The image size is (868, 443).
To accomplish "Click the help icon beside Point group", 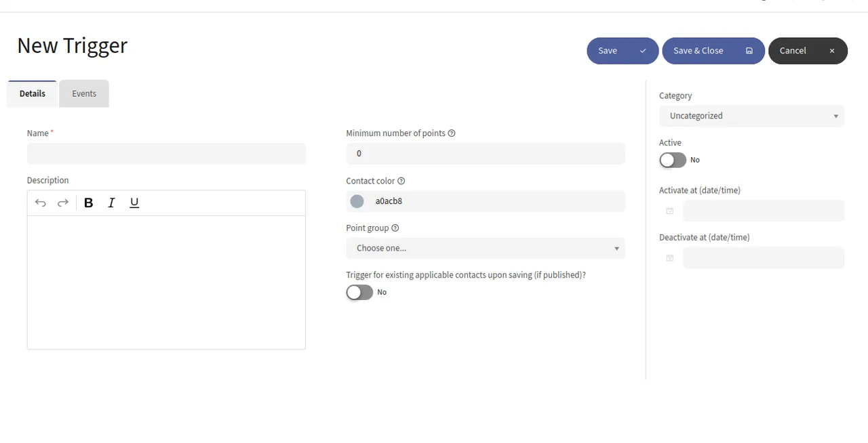I will click(x=395, y=228).
